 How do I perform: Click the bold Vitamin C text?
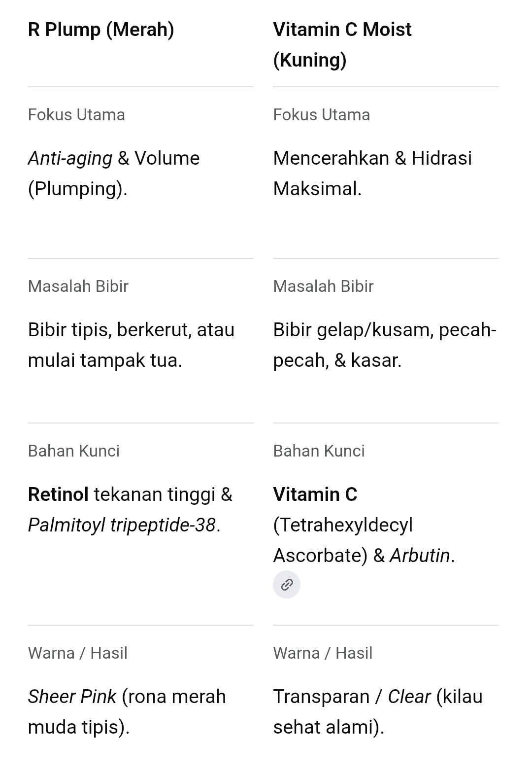tap(315, 494)
